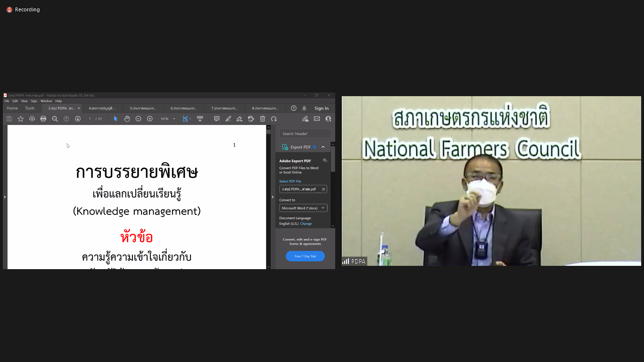Image resolution: width=644 pixels, height=362 pixels.
Task: Click the upload to cloud icon
Action: (x=32, y=119)
